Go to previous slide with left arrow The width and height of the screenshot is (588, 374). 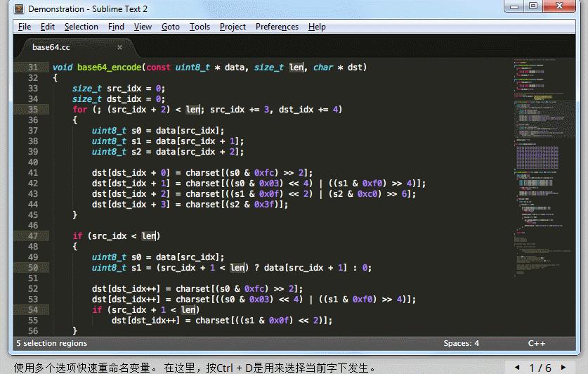pyautogui.click(x=518, y=367)
